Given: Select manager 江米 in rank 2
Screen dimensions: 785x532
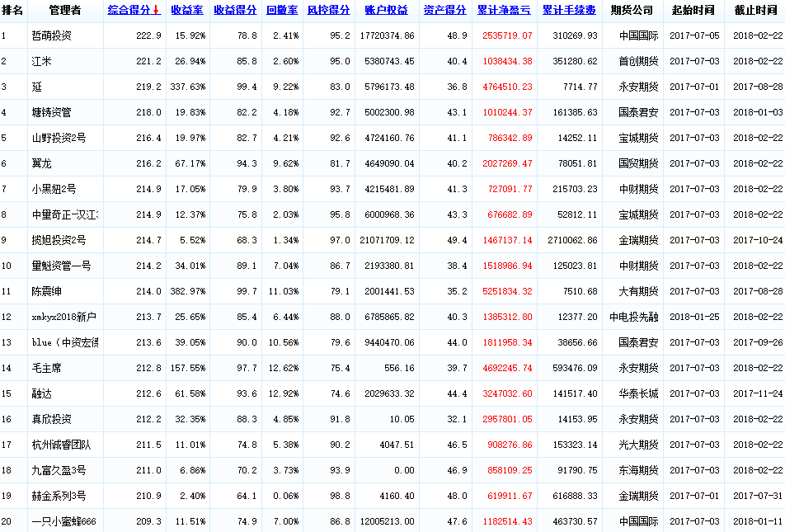Looking at the screenshot, I should [41, 62].
